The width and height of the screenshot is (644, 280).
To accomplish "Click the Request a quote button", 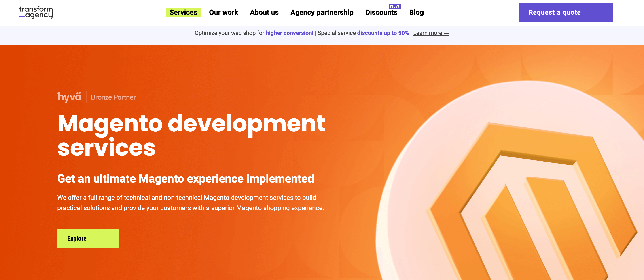I will (x=566, y=12).
